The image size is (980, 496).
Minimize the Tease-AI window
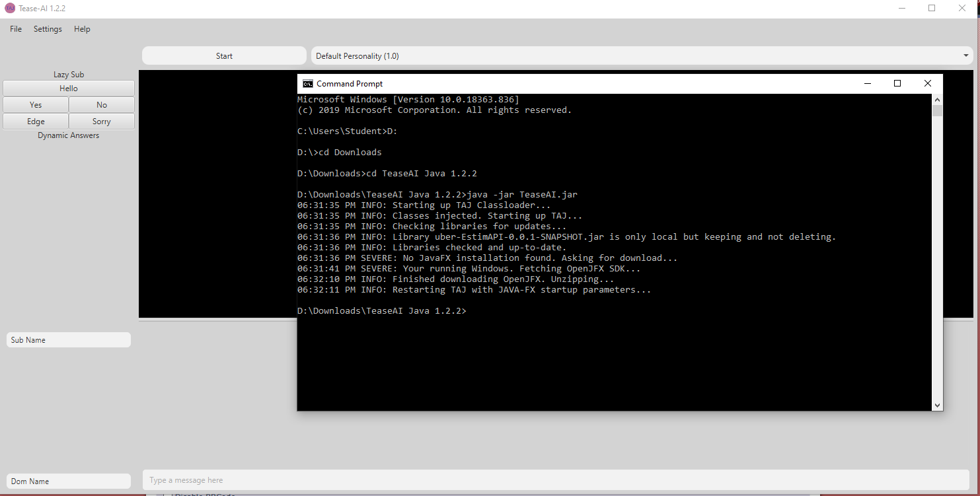pyautogui.click(x=903, y=9)
